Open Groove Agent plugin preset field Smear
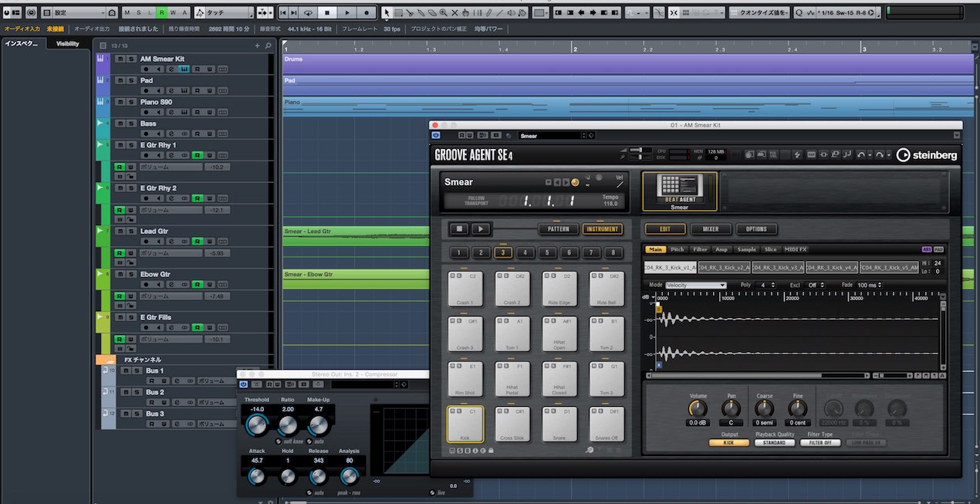 point(550,136)
